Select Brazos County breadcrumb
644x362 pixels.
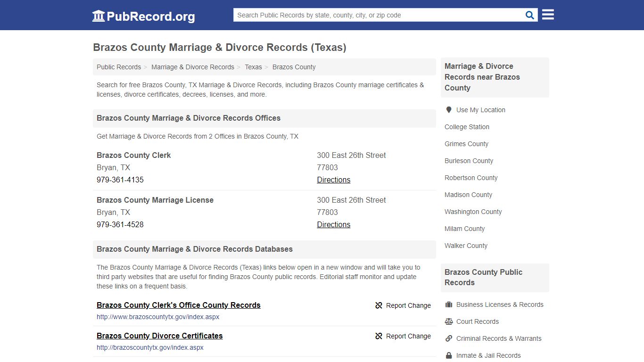point(294,67)
